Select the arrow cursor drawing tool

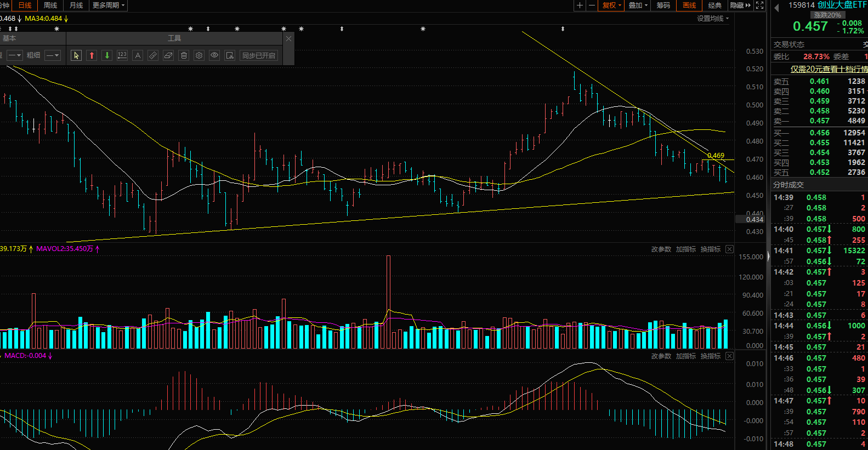[x=76, y=55]
